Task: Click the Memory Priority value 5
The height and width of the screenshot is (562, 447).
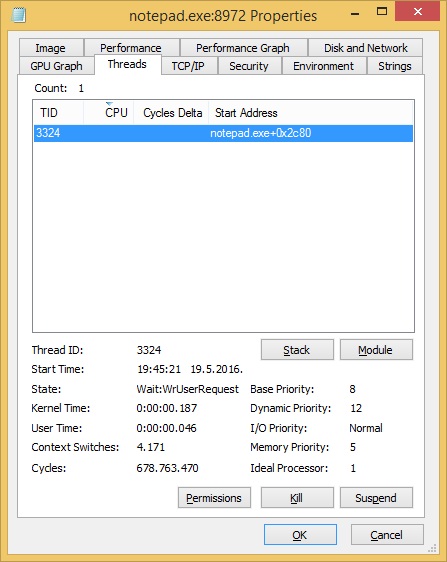Action: pyautogui.click(x=353, y=447)
